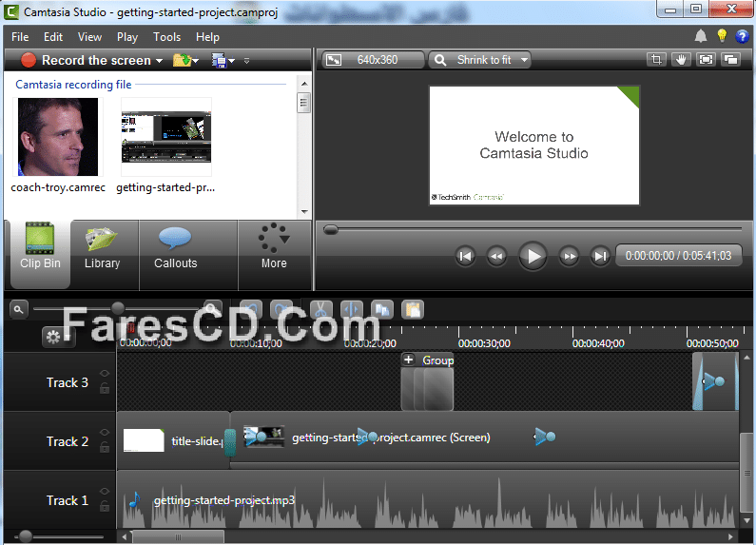This screenshot has height=545, width=756.
Task: Click the last animation arrow on Track 2 clip
Action: 545,437
